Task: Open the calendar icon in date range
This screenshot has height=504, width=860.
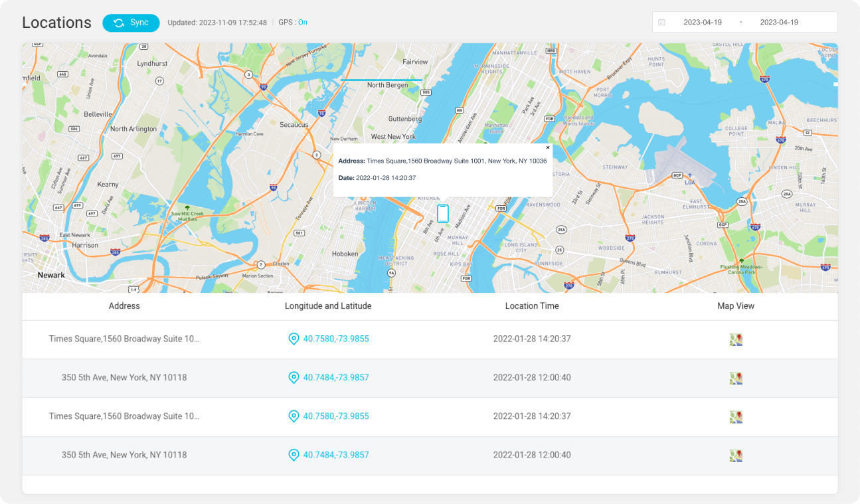Action: 661,22
